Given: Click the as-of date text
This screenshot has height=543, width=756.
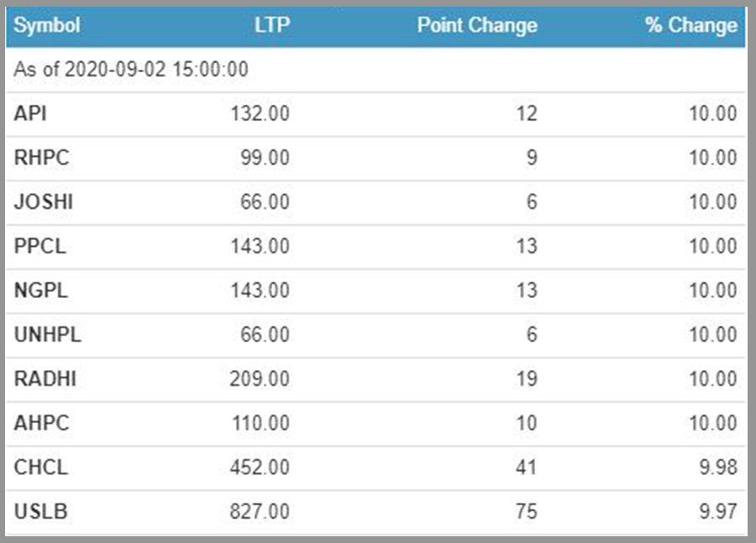Looking at the screenshot, I should point(131,70).
